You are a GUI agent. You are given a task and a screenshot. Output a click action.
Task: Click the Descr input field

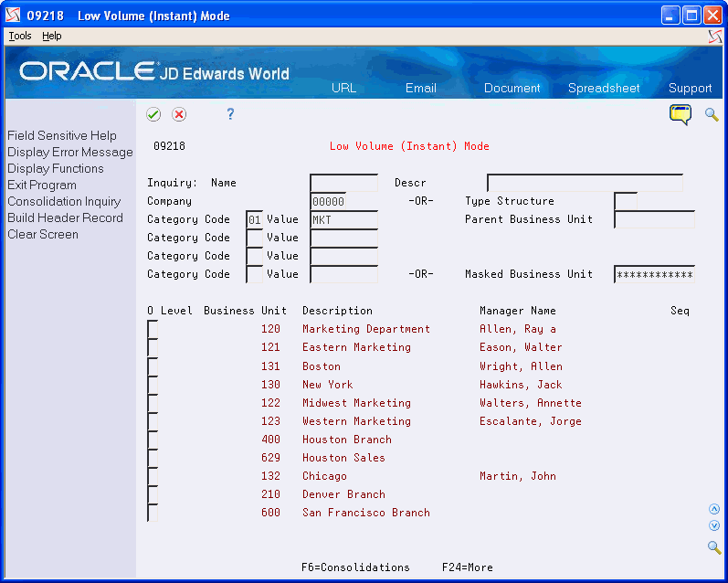pyautogui.click(x=585, y=183)
